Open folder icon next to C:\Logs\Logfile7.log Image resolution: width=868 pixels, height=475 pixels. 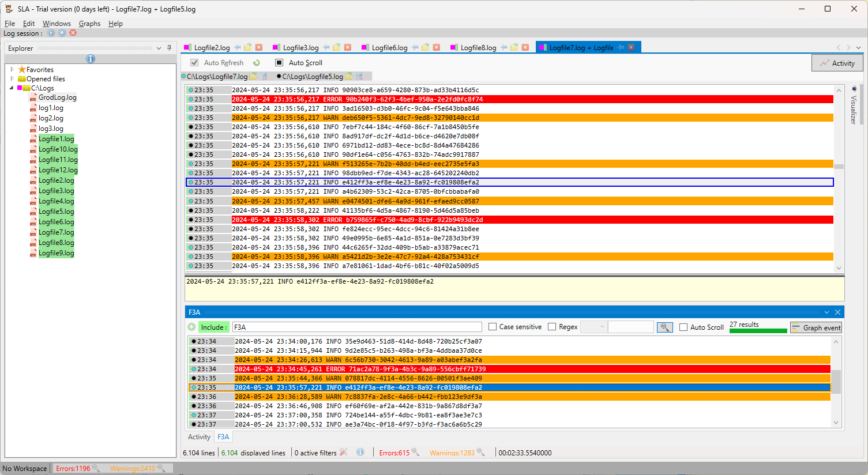(x=254, y=77)
